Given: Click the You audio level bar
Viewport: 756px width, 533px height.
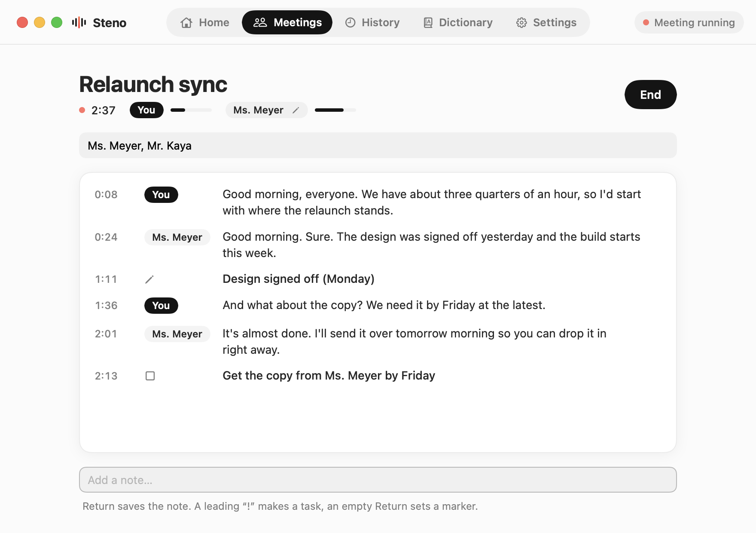Looking at the screenshot, I should [x=191, y=110].
